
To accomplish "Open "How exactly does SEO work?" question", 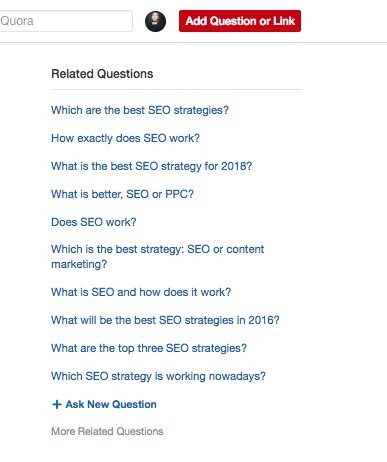I will click(125, 138).
